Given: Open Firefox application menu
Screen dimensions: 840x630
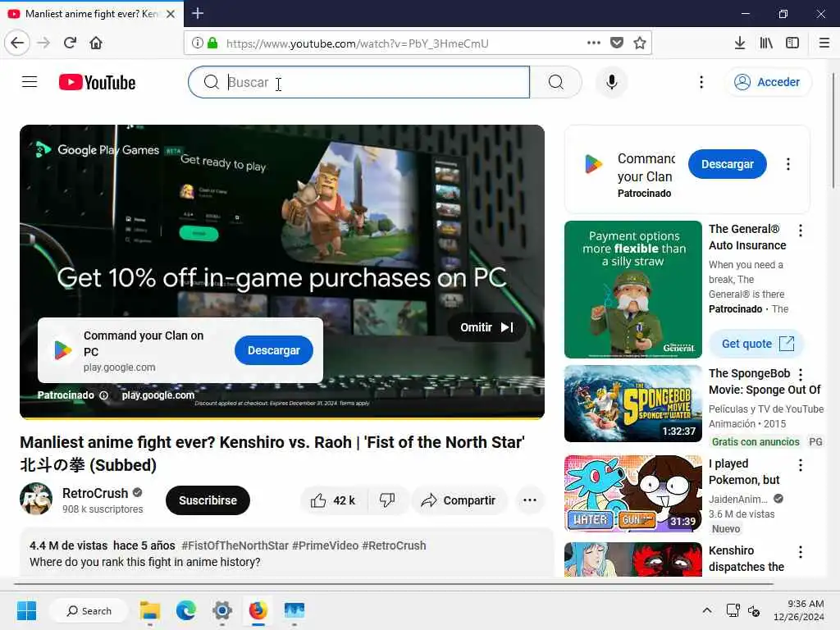Looking at the screenshot, I should 824,43.
